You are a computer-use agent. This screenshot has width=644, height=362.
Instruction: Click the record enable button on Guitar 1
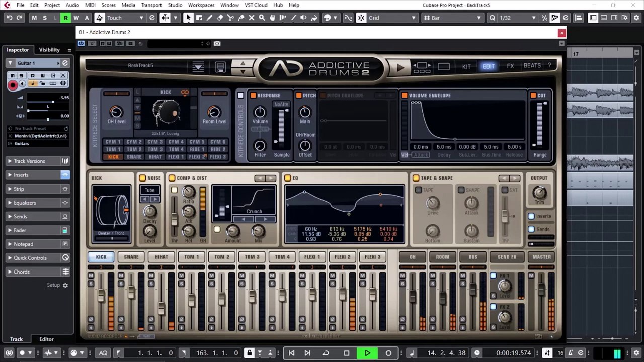click(13, 85)
